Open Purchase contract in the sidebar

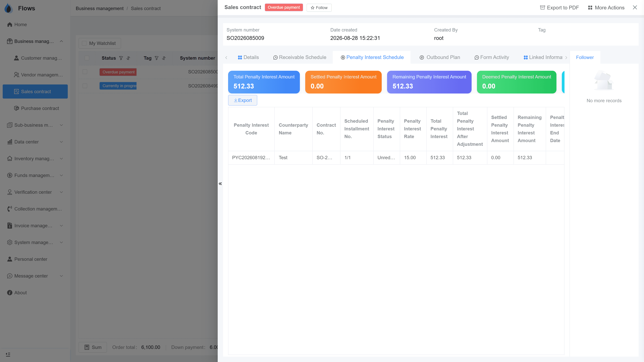point(35,108)
